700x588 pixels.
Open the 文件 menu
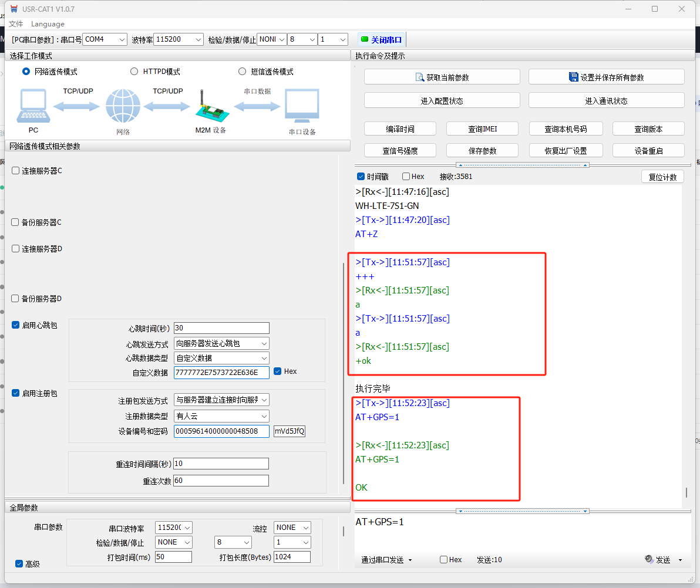coord(16,24)
